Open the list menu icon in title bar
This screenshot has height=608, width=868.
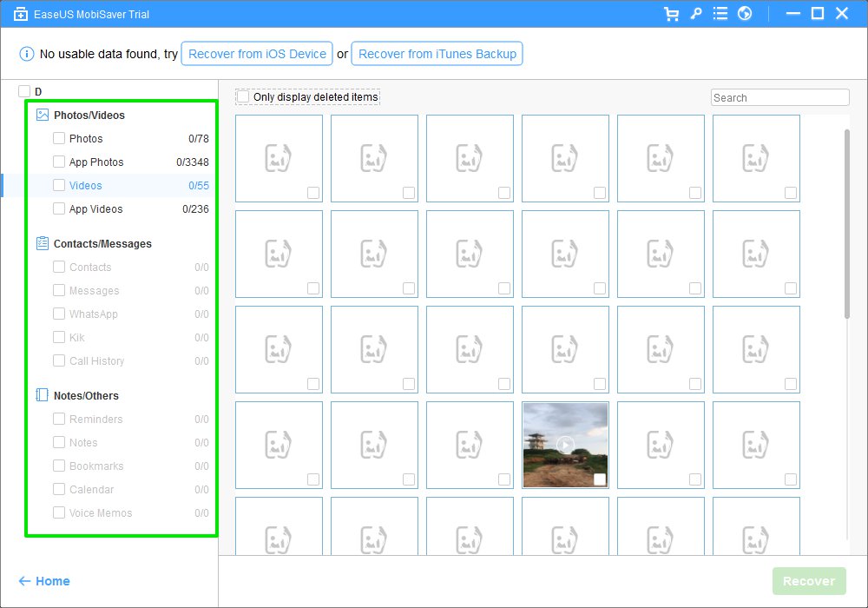720,14
